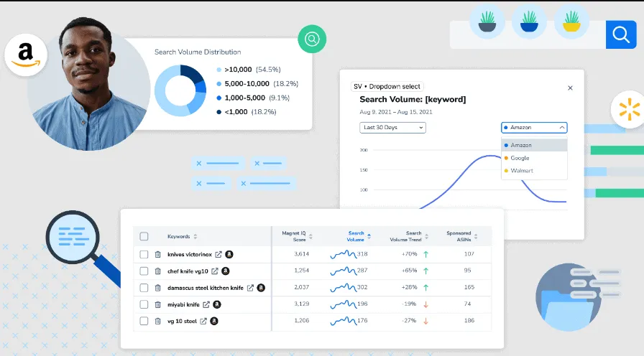
Task: Click the +70% trend value
Action: point(409,254)
